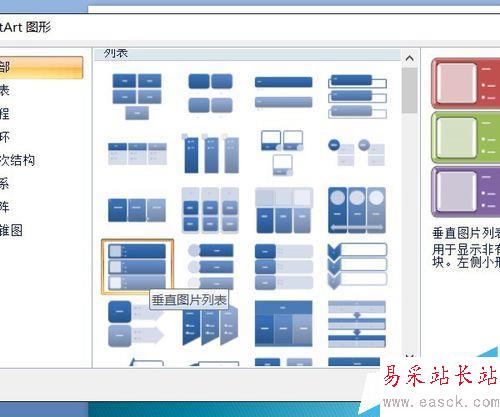
Task: Open the 锥图 pyramid category
Action: click(x=11, y=230)
